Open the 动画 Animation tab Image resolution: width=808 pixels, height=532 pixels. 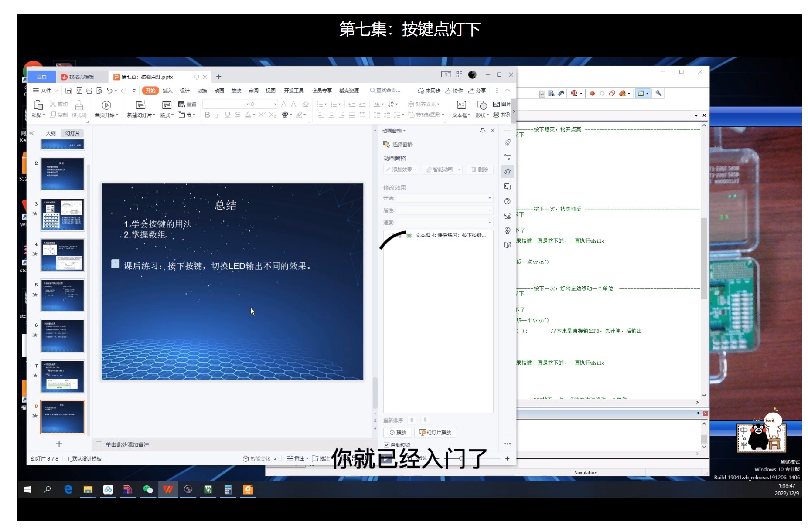(219, 91)
